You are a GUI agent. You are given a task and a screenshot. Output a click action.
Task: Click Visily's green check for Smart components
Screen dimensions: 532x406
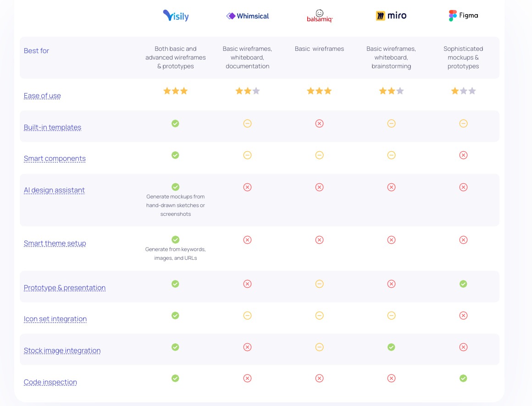(x=175, y=155)
